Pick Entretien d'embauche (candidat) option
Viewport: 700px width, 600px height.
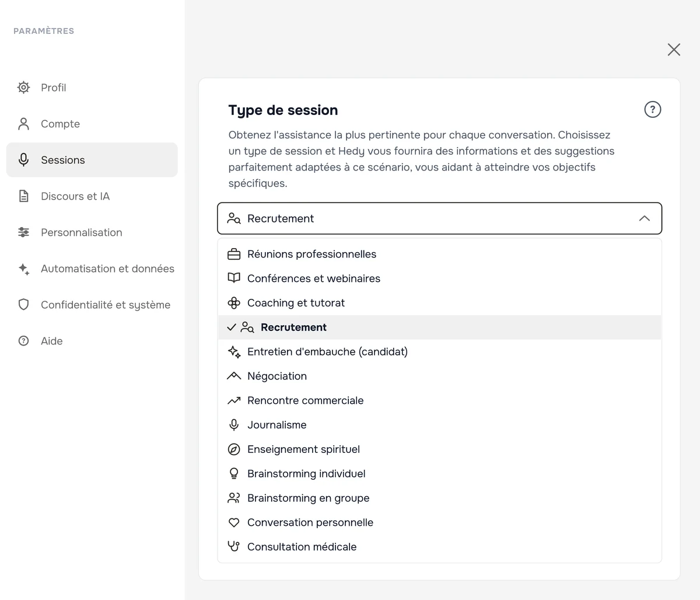coord(440,352)
